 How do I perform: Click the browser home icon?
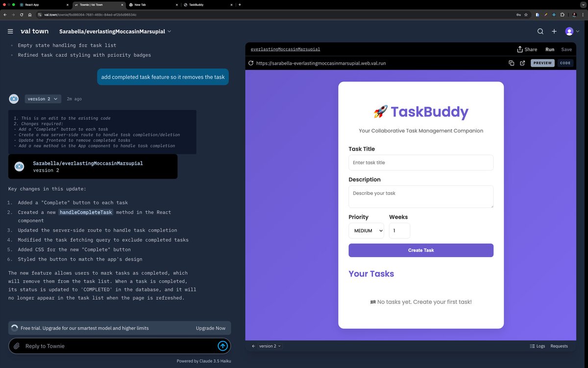(30, 15)
